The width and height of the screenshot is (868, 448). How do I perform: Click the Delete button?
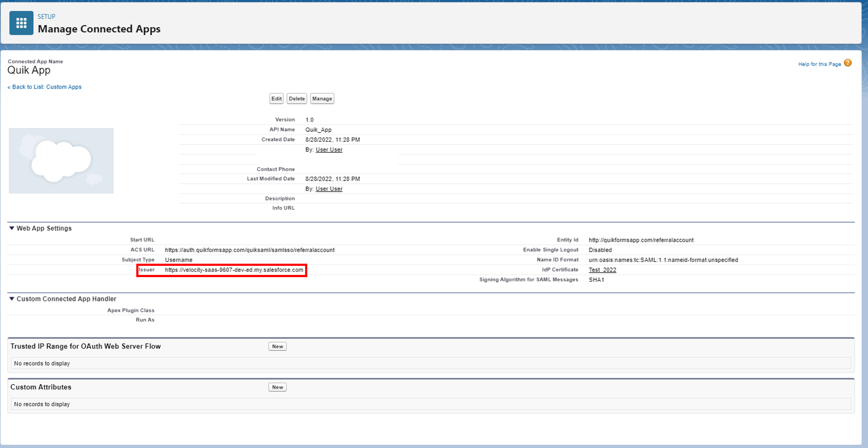coord(297,99)
